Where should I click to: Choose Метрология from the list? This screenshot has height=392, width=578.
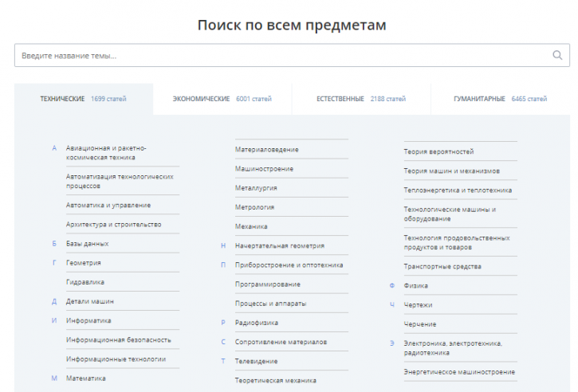tap(254, 207)
